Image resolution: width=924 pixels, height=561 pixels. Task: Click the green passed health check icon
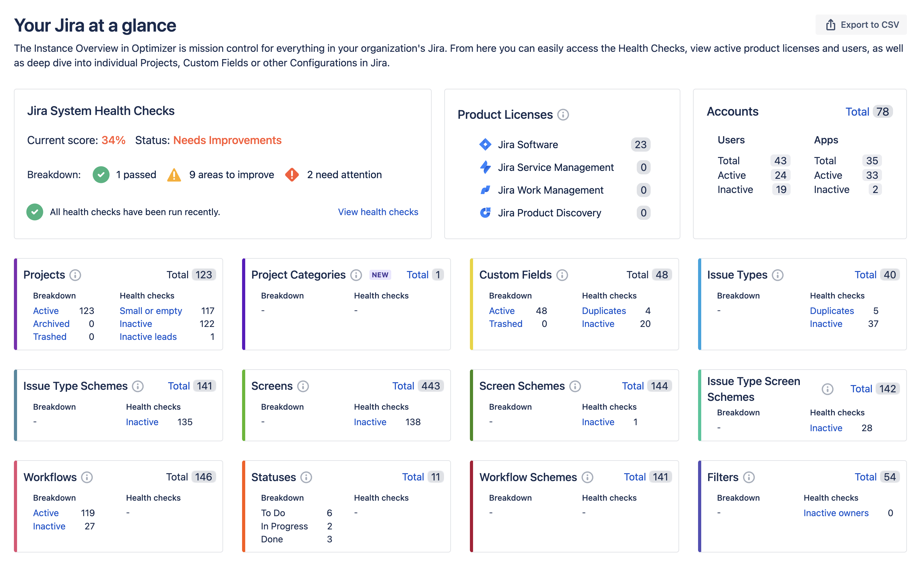point(100,174)
